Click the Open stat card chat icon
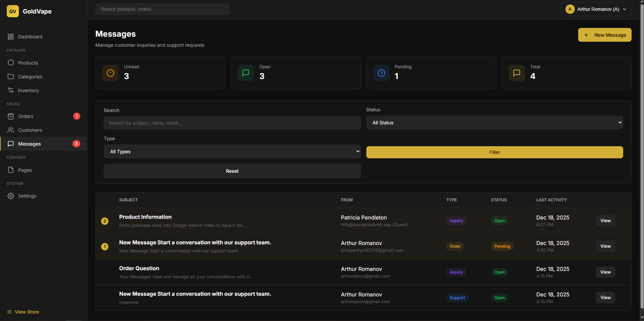Viewport: 644px width, 321px height. click(246, 73)
